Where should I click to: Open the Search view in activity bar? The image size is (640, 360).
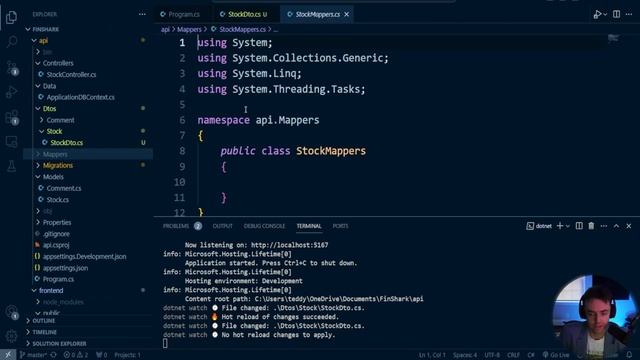pos(11,42)
